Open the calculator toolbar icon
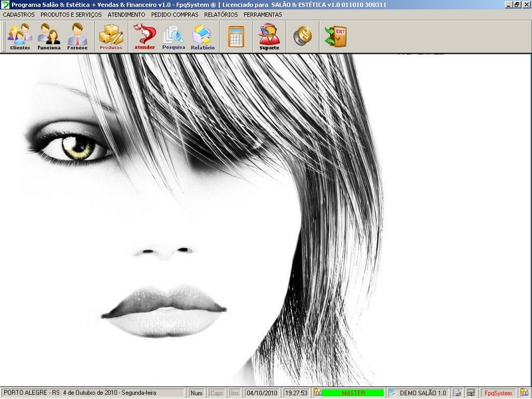532x399 pixels. (236, 37)
